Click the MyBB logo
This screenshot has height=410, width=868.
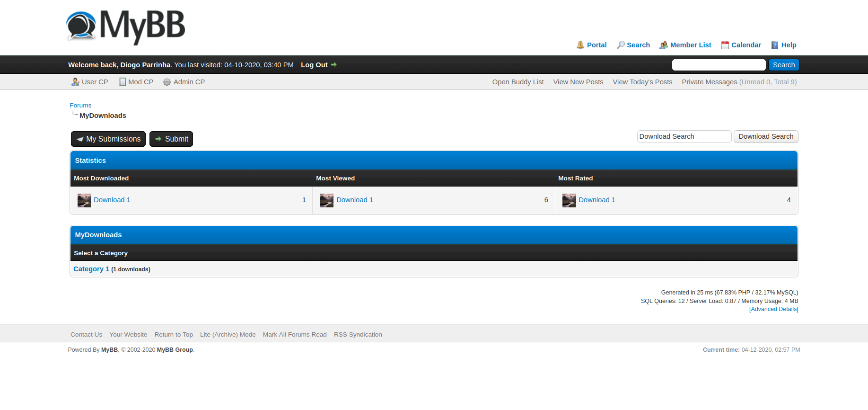pyautogui.click(x=126, y=27)
